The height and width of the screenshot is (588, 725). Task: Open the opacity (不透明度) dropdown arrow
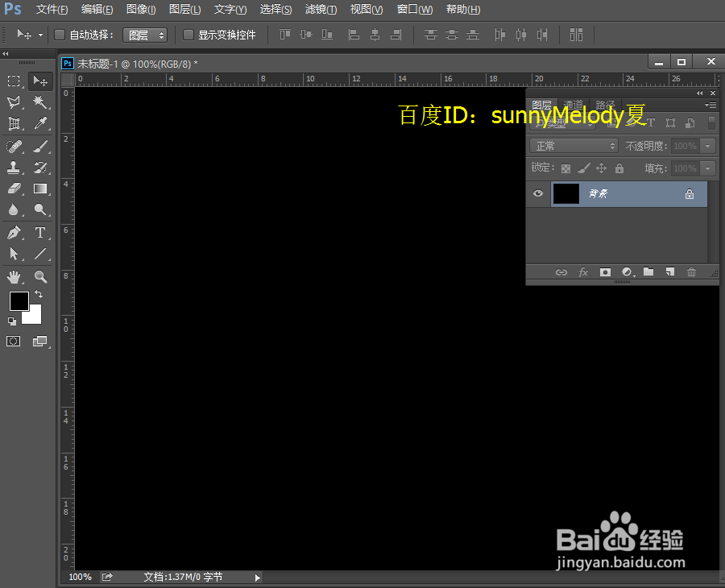[707, 146]
